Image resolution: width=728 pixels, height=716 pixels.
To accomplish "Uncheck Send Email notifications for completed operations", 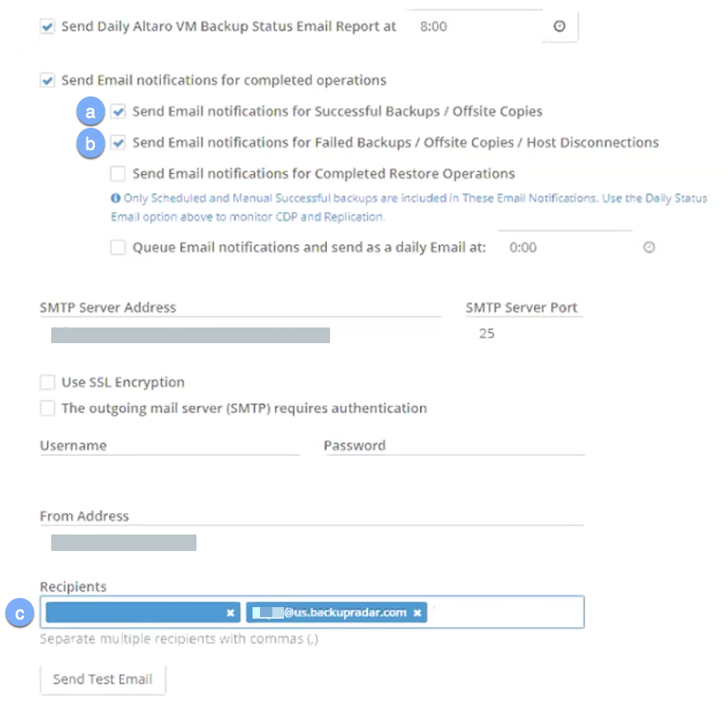I will coord(48,81).
